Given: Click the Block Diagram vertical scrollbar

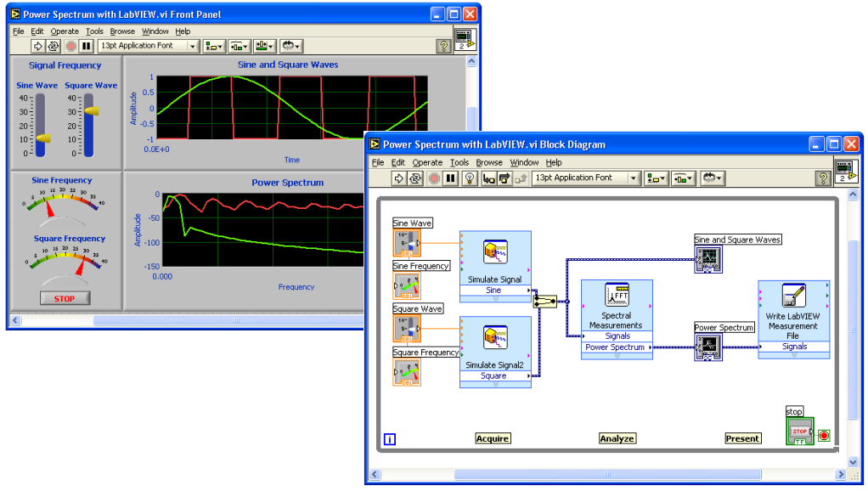Looking at the screenshot, I should (x=854, y=331).
